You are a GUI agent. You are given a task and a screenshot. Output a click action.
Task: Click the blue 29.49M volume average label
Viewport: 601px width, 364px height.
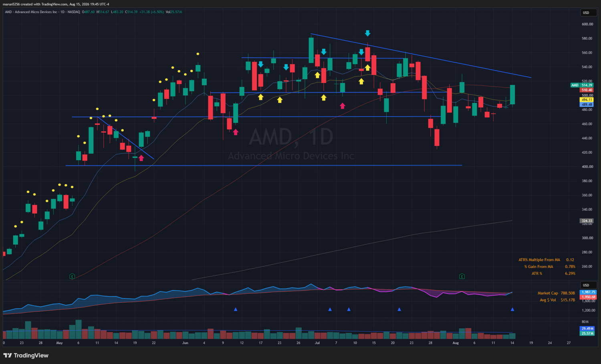pos(587,329)
